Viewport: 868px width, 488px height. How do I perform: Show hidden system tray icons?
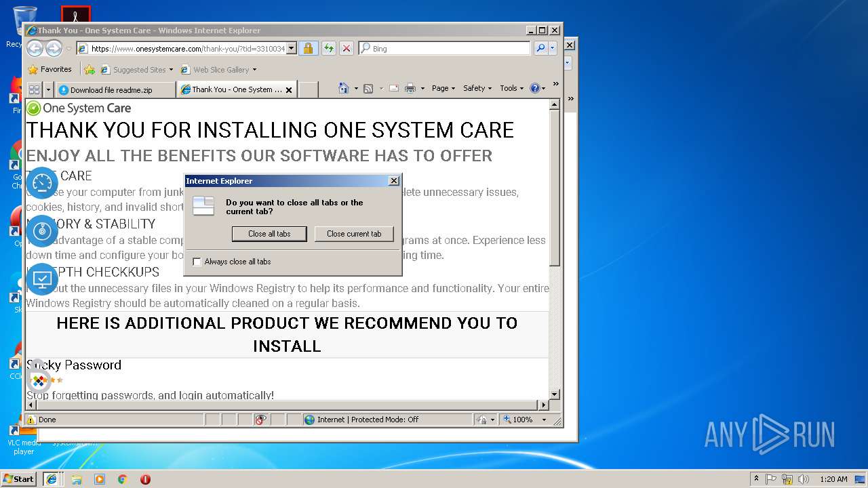[x=756, y=479]
